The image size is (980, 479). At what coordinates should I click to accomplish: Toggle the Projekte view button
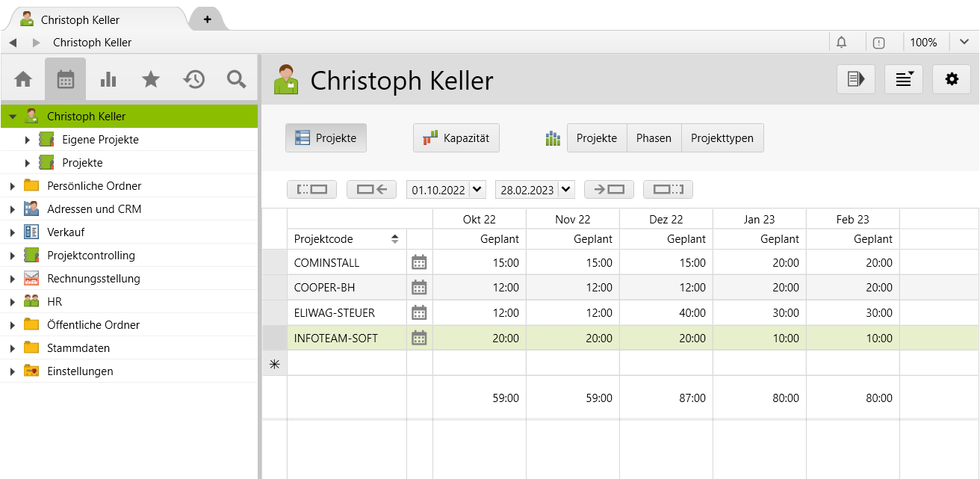tap(326, 138)
